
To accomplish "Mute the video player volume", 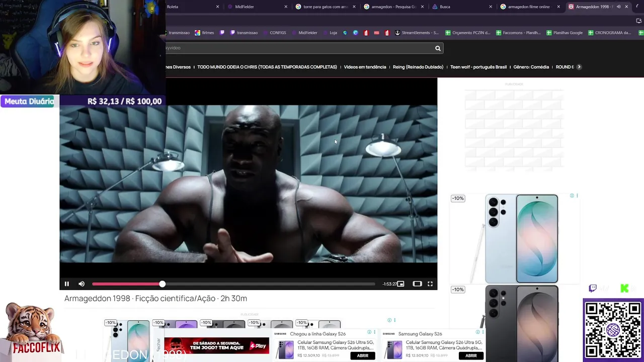I will (x=82, y=284).
